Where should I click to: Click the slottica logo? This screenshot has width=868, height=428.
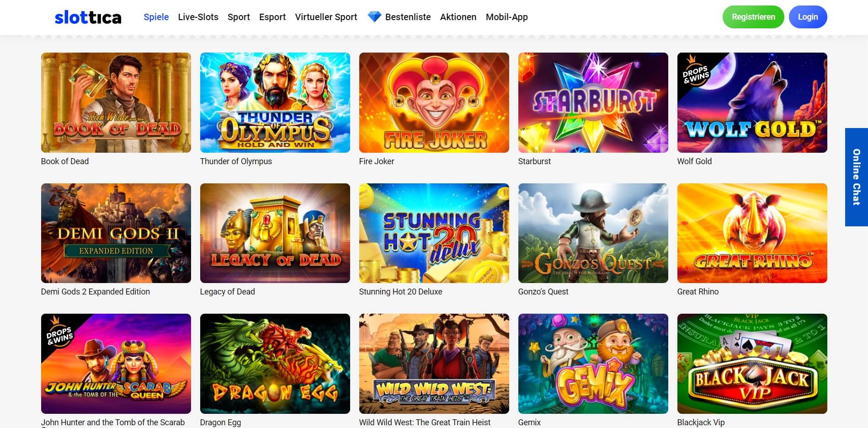click(x=88, y=17)
